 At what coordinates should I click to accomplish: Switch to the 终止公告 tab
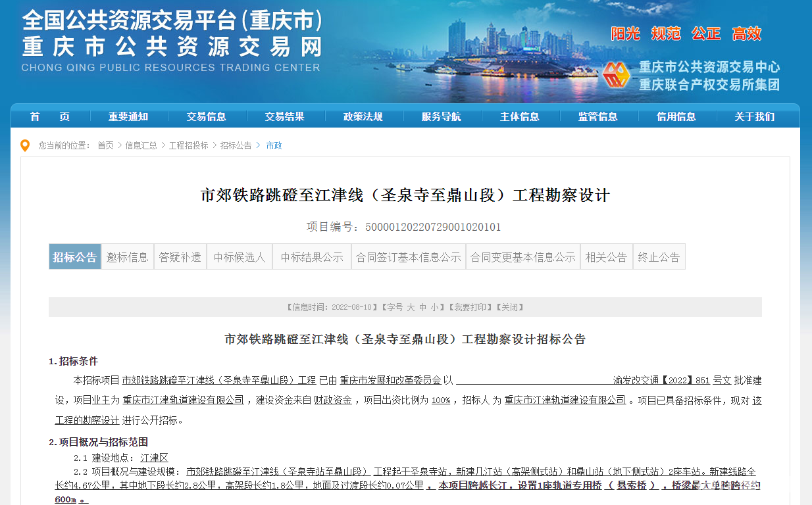coord(659,257)
